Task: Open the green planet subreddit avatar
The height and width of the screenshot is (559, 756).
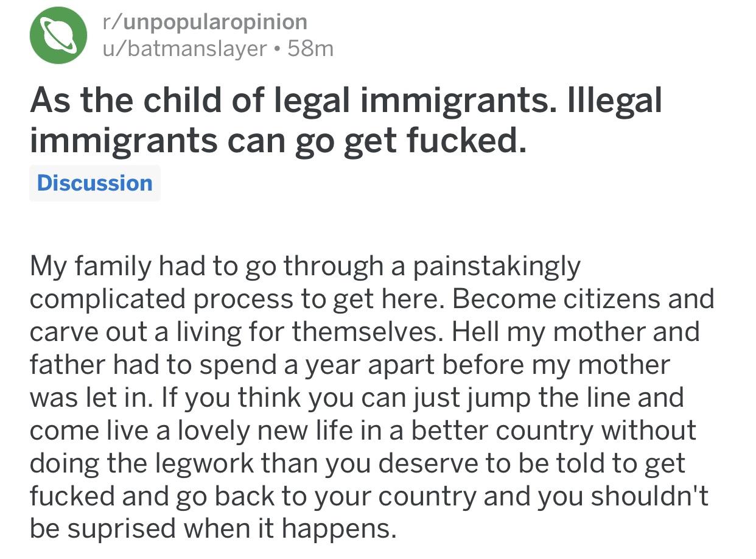Action: click(x=58, y=35)
